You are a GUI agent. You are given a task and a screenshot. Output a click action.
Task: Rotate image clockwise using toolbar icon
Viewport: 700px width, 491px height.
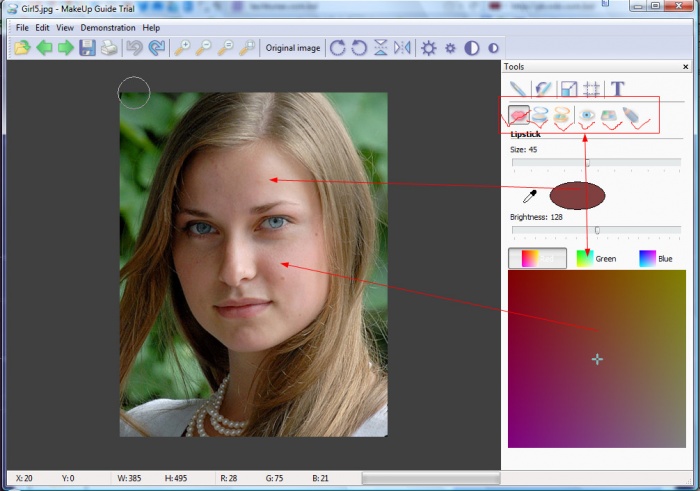point(337,48)
